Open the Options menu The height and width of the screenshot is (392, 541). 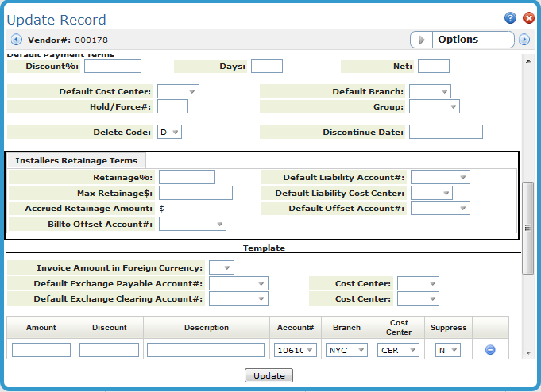[472, 40]
